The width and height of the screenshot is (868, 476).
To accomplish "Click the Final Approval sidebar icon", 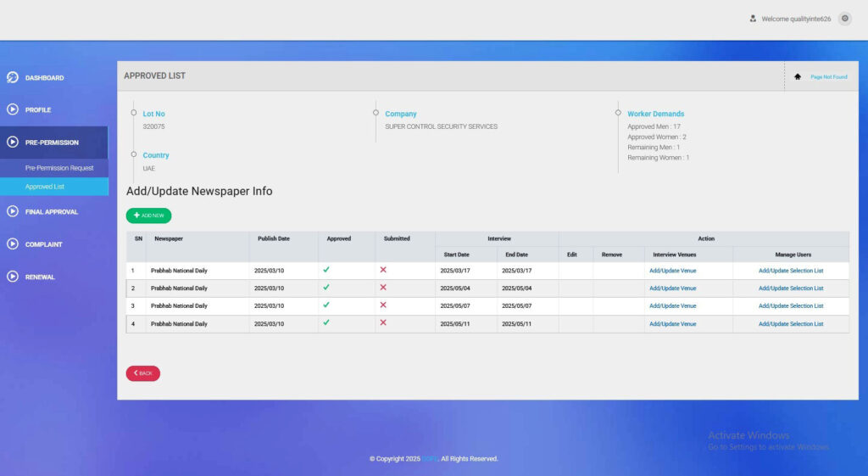I will coord(13,211).
